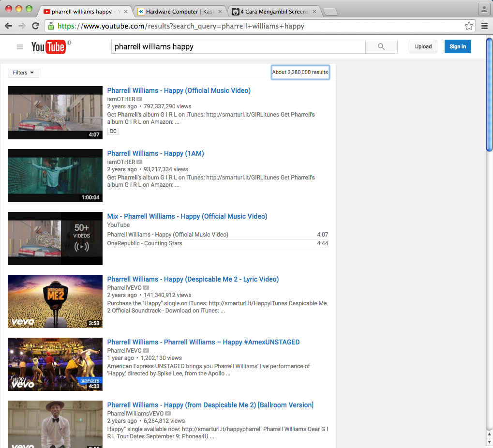The height and width of the screenshot is (448, 493).
Task: Open Happy Ballroom Version video link
Action: 210,405
